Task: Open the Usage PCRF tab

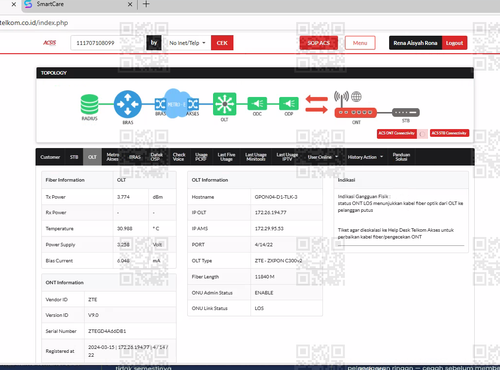Action: (201, 157)
